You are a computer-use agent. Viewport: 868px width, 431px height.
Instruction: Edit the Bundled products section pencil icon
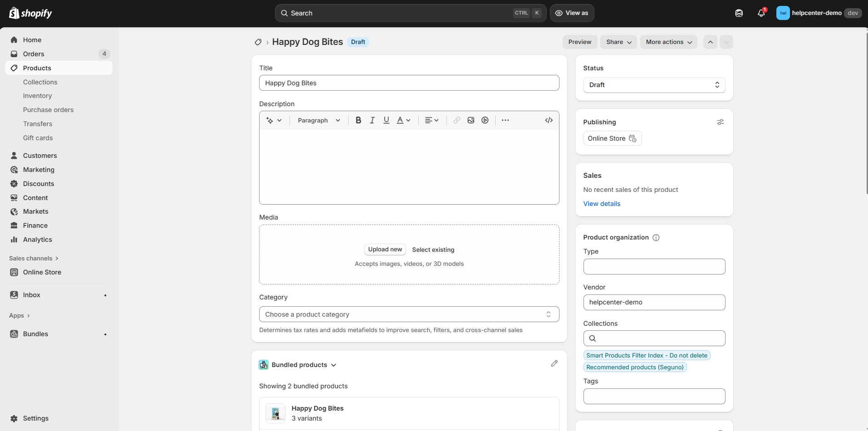[x=554, y=363]
